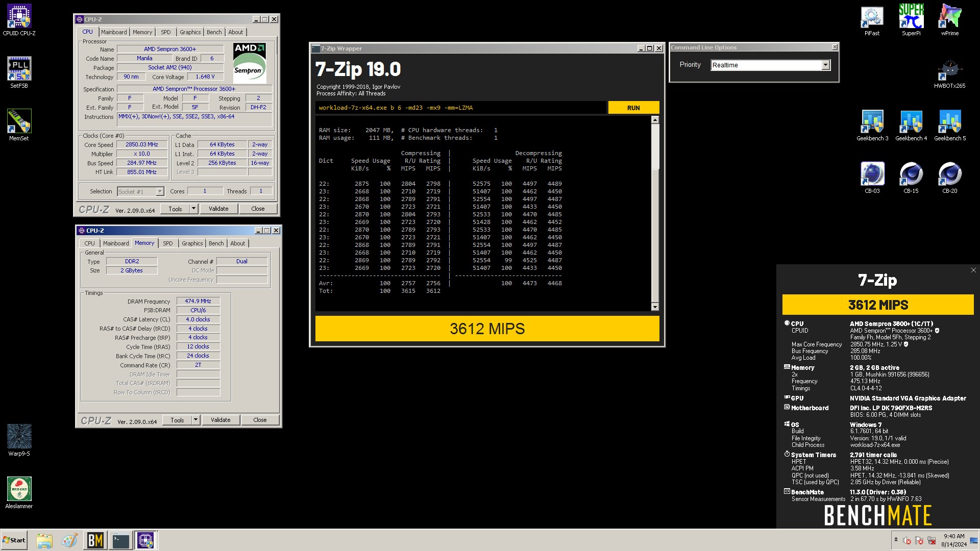The image size is (980, 551).
Task: Switch to About tab in lower CPU-Z
Action: coord(238,243)
